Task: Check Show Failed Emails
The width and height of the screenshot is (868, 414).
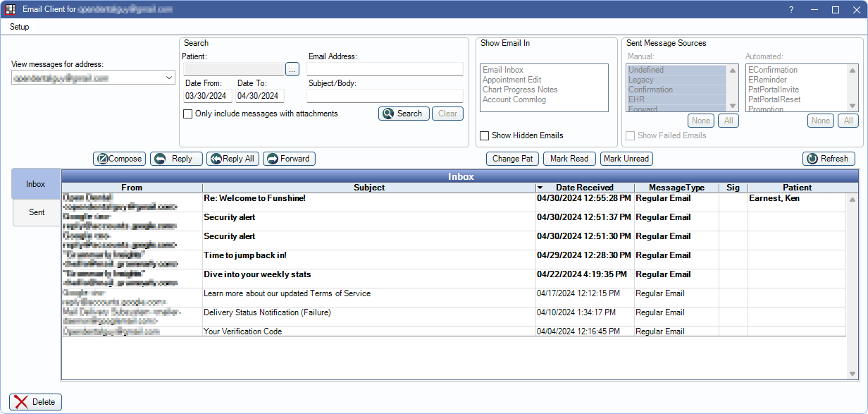Action: 630,135
